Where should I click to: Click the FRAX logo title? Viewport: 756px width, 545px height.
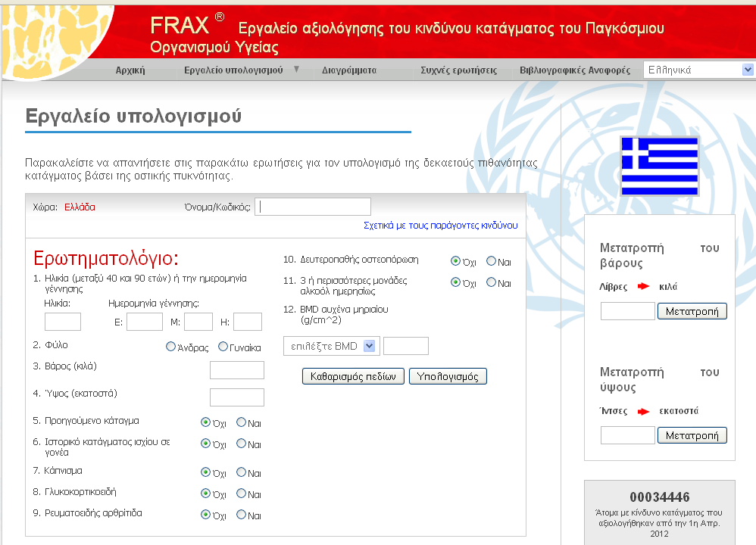tap(187, 26)
